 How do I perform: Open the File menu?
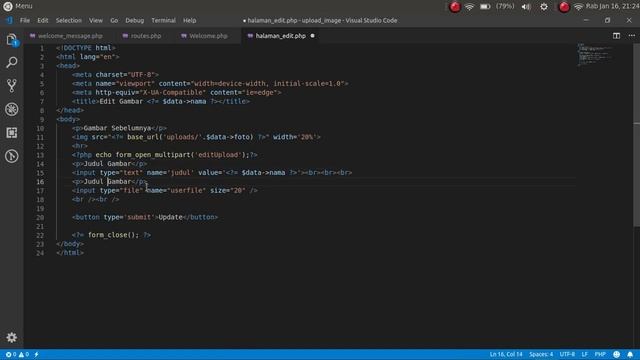(25, 20)
